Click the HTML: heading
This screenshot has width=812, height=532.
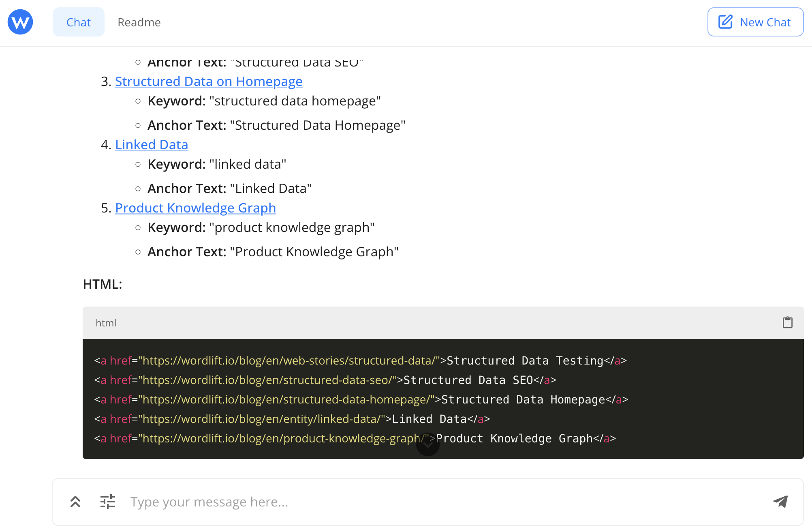point(103,284)
